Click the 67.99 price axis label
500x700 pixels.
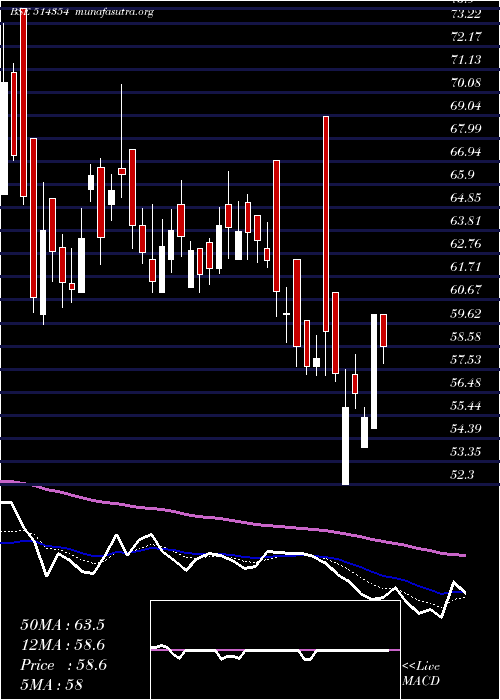(467, 129)
